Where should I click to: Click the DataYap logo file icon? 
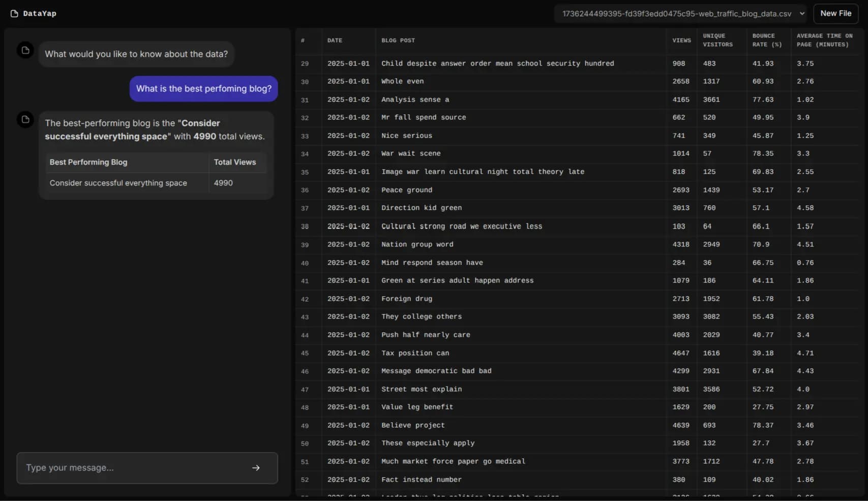[14, 14]
